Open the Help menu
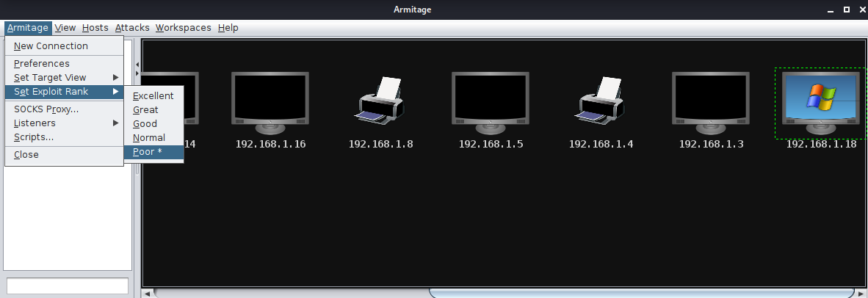 tap(228, 28)
